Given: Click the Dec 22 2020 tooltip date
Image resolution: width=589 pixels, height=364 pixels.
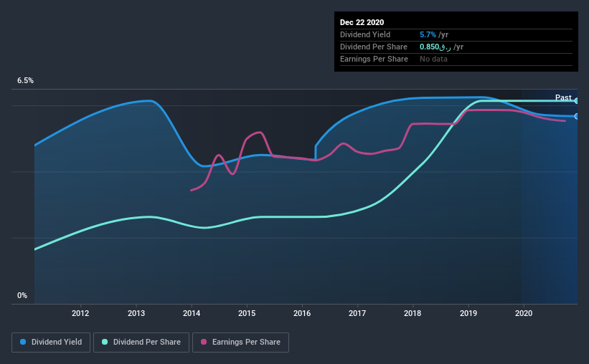Looking at the screenshot, I should [362, 22].
